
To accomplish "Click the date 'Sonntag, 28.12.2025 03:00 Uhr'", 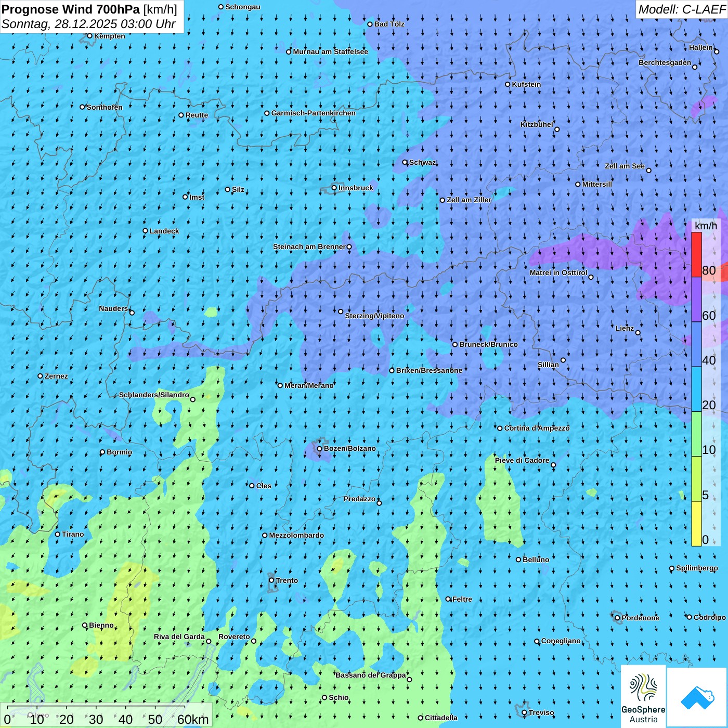I will (x=88, y=24).
